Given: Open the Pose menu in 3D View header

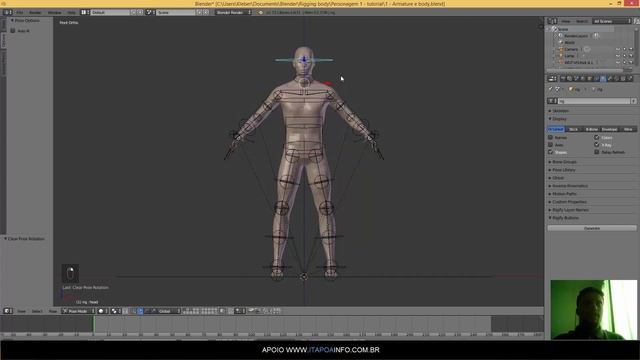Looking at the screenshot, I should point(53,311).
